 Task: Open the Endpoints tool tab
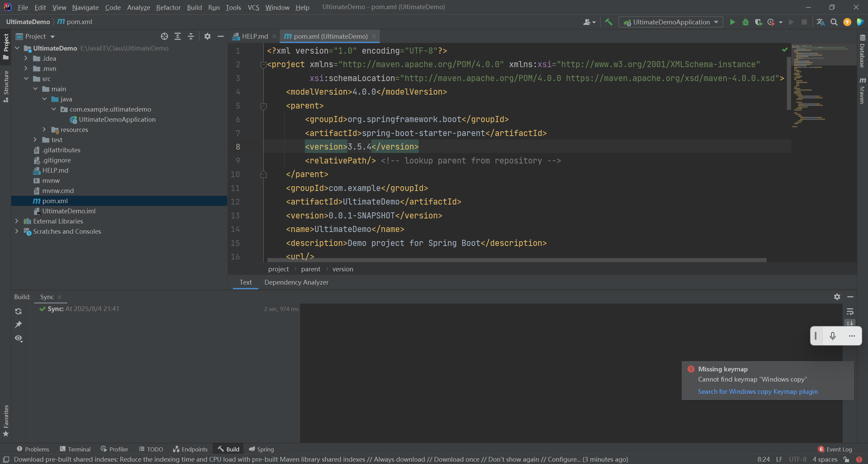[x=190, y=449]
